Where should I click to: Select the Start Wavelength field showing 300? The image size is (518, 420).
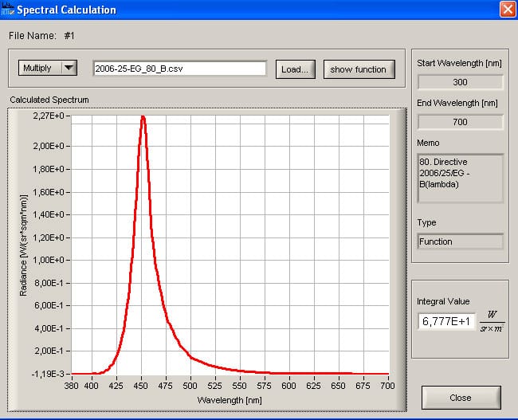click(460, 82)
